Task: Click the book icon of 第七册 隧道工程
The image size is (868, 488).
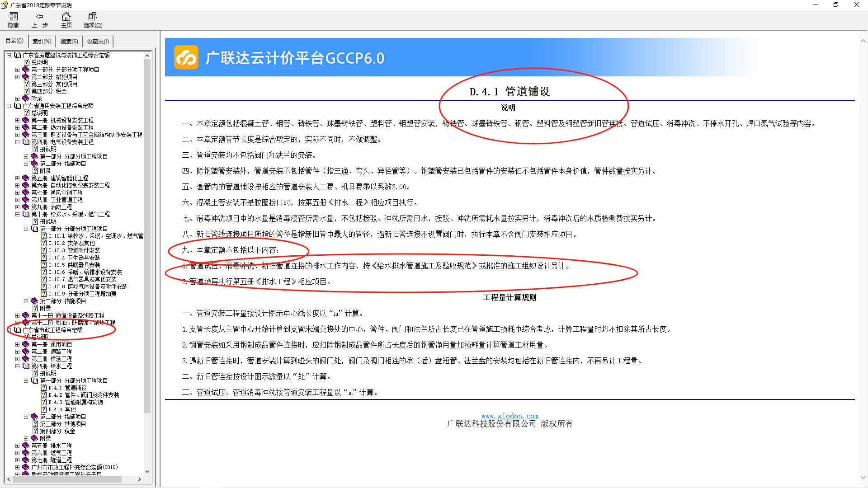Action: [x=26, y=460]
